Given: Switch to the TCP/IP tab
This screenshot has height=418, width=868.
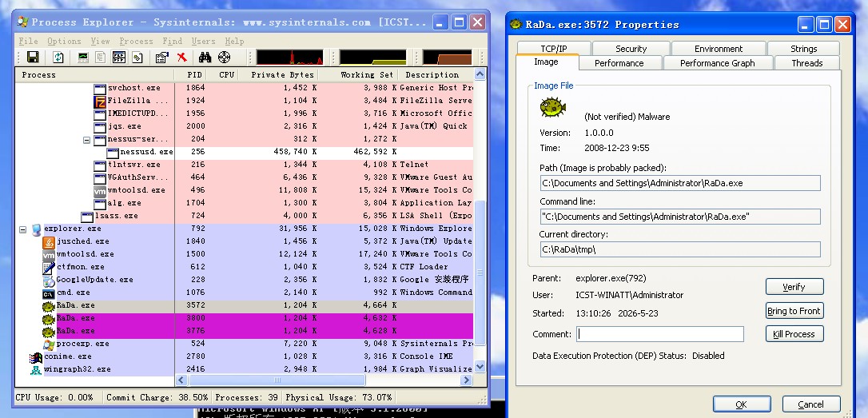Looking at the screenshot, I should 554,49.
